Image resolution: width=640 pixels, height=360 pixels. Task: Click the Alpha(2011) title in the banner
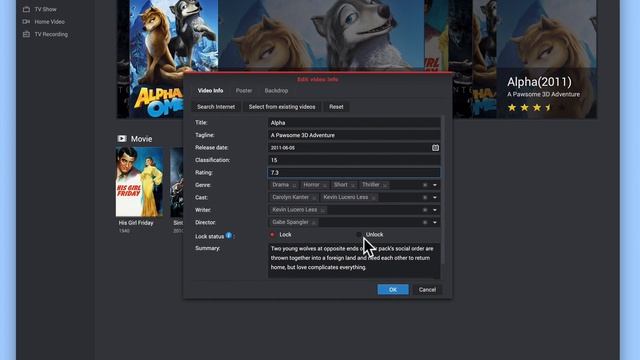539,82
